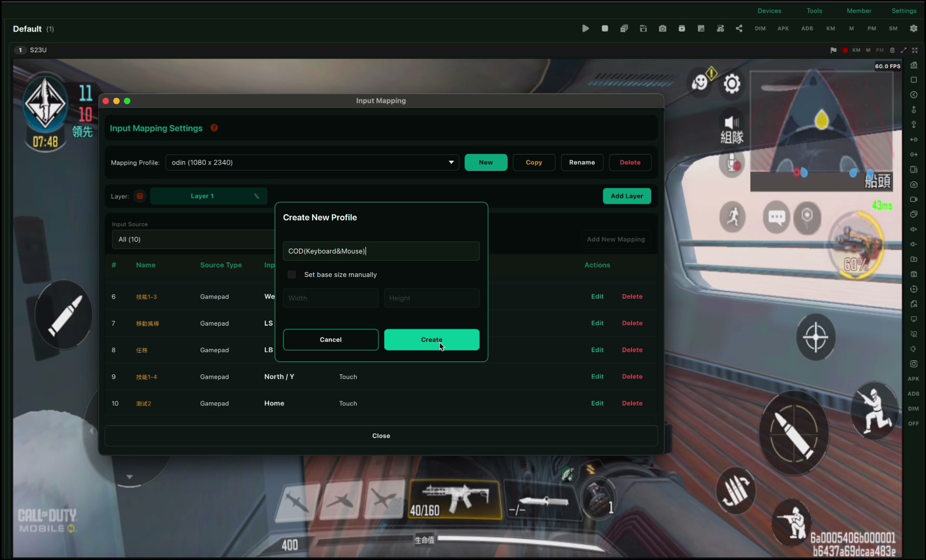Open the Tools menu

(814, 11)
